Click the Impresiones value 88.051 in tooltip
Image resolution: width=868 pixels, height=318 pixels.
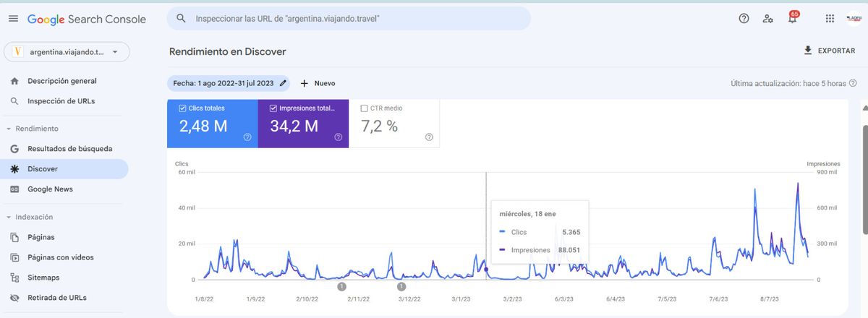pos(568,250)
